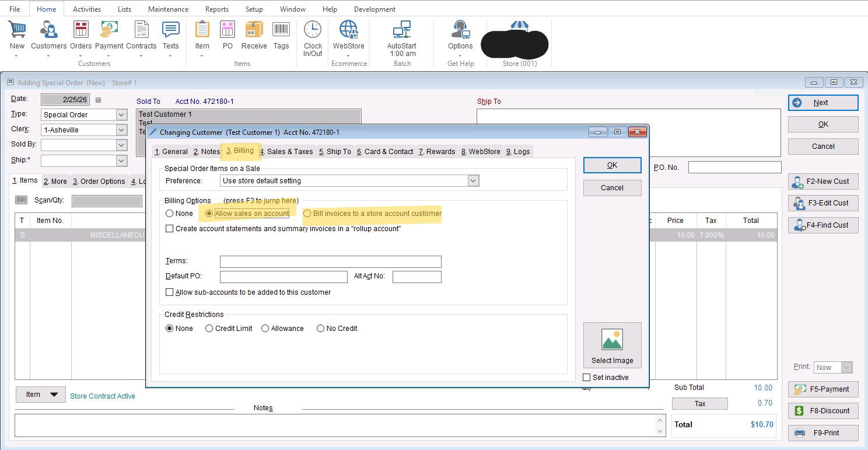Open the Contracts ribbon icon
Viewport: 868px width, 450px height.
(141, 30)
